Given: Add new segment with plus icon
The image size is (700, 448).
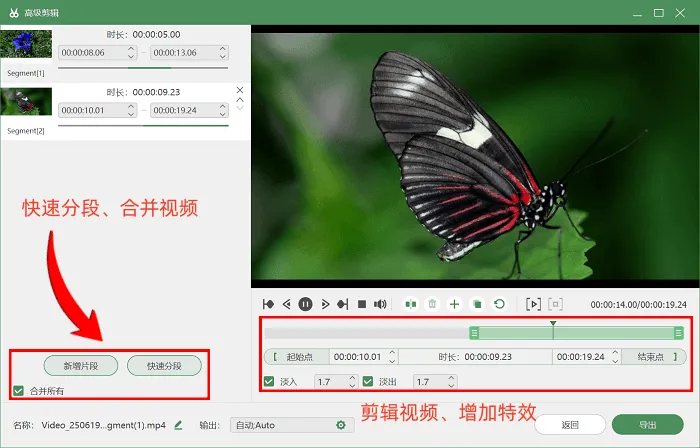Looking at the screenshot, I should click(454, 304).
